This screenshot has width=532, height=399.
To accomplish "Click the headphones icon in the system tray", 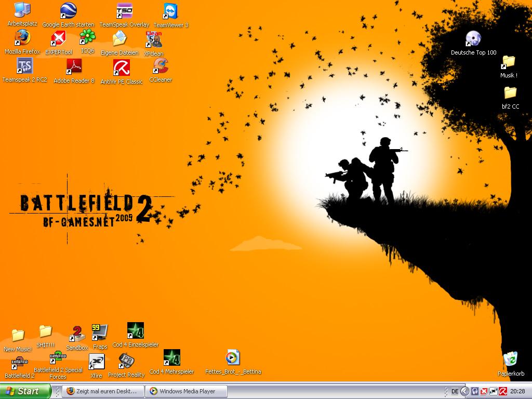I will pyautogui.click(x=475, y=392).
